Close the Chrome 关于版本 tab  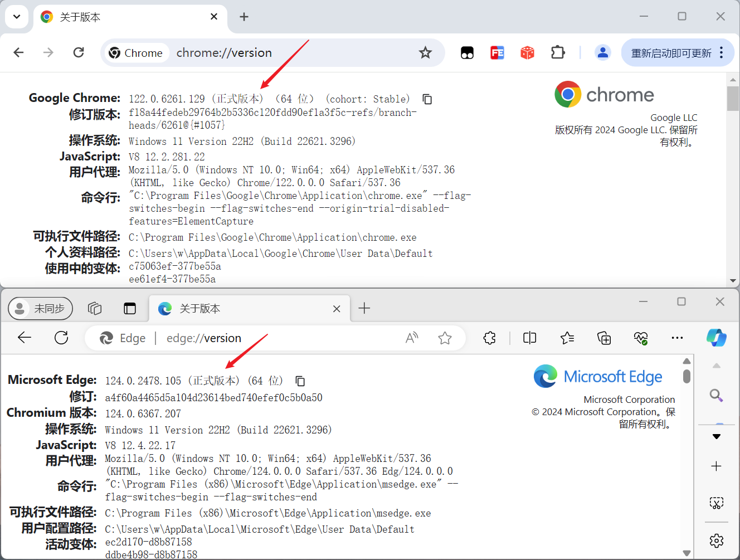(x=214, y=17)
